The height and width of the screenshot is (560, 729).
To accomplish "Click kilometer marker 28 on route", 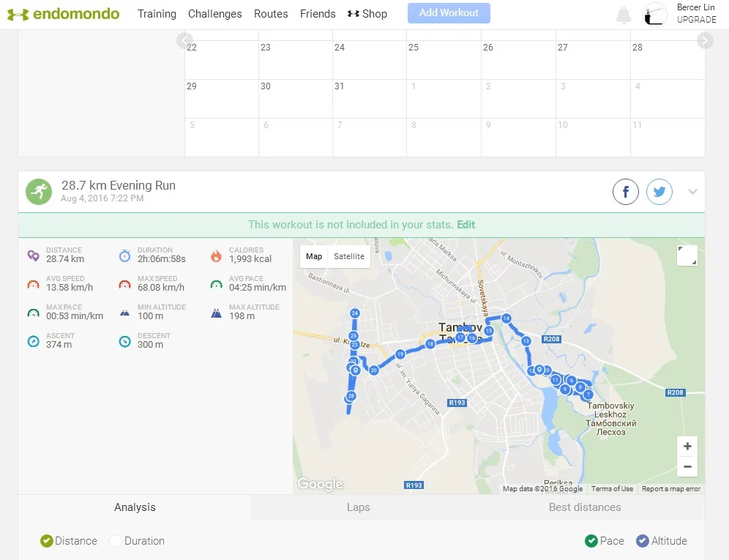I will coord(351,396).
